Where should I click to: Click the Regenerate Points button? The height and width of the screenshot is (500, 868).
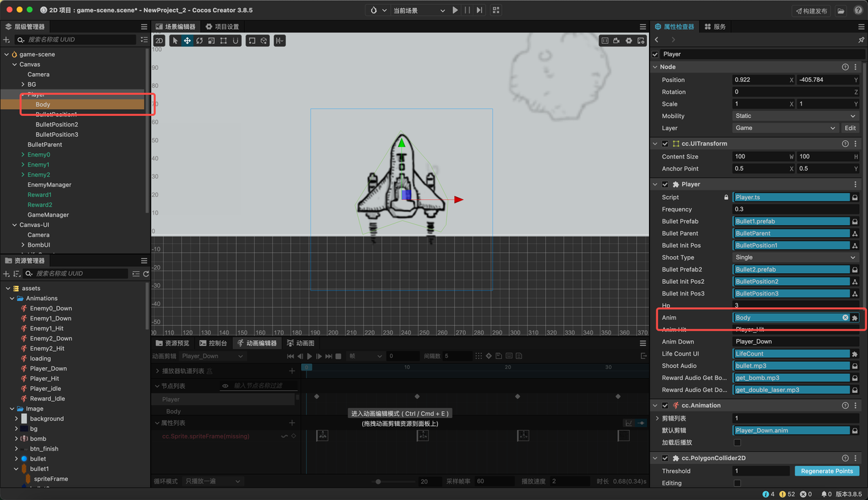(827, 471)
